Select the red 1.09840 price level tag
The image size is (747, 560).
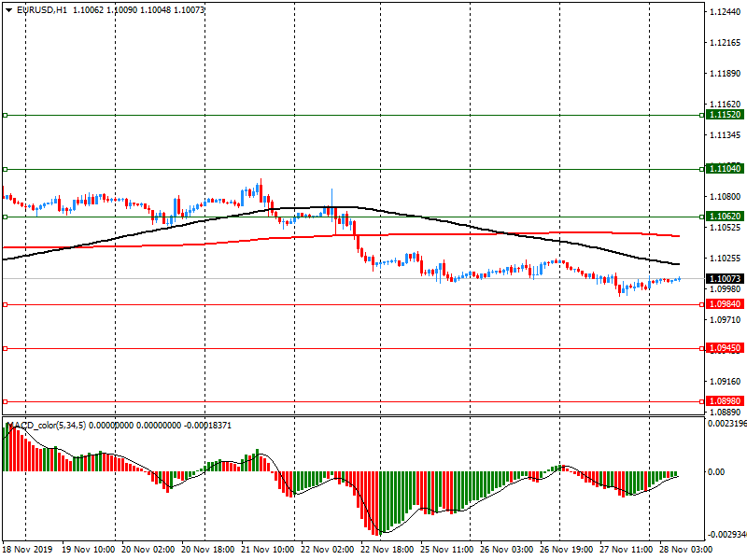[725, 304]
